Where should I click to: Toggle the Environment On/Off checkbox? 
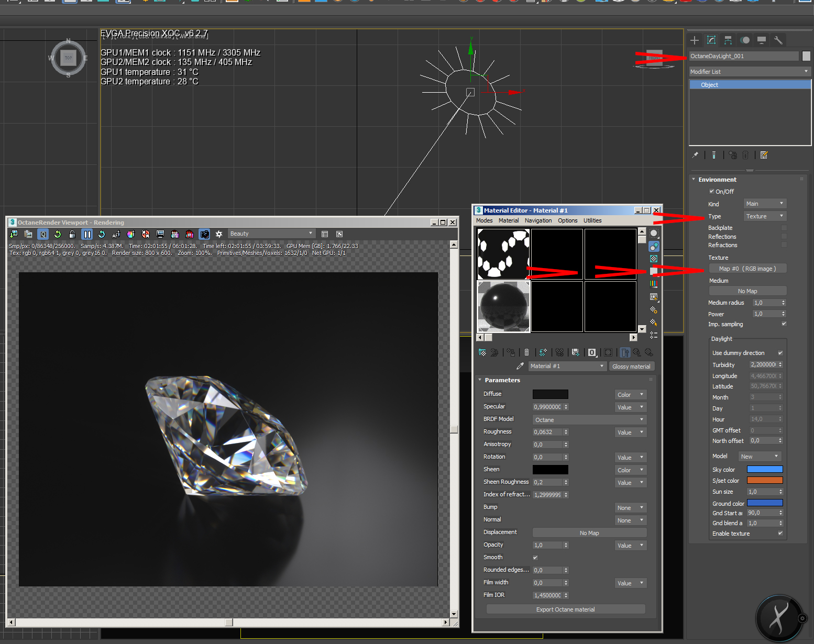(x=712, y=191)
